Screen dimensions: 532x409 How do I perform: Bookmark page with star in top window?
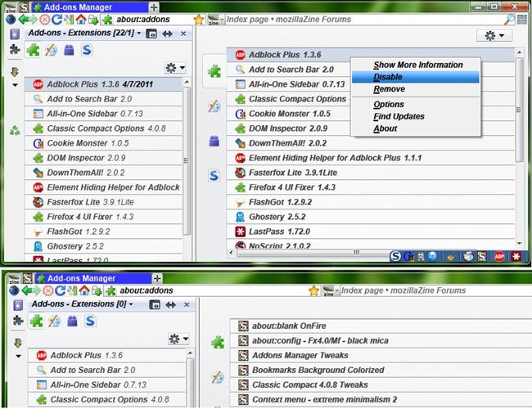point(199,20)
